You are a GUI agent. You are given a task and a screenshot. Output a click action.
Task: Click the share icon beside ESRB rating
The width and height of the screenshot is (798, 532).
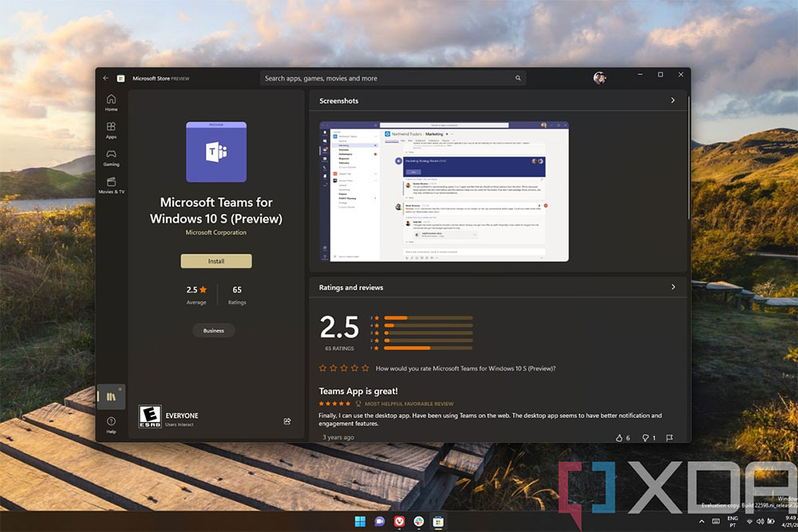coord(287,421)
